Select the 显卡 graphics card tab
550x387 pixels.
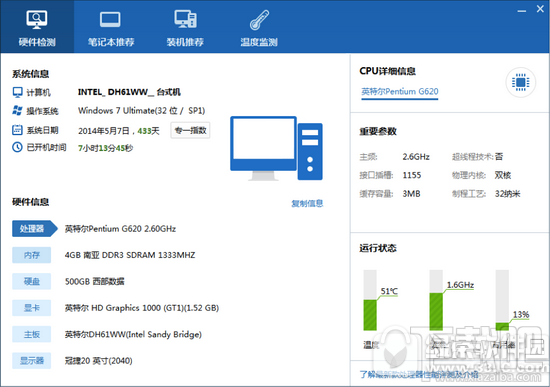[x=32, y=308]
